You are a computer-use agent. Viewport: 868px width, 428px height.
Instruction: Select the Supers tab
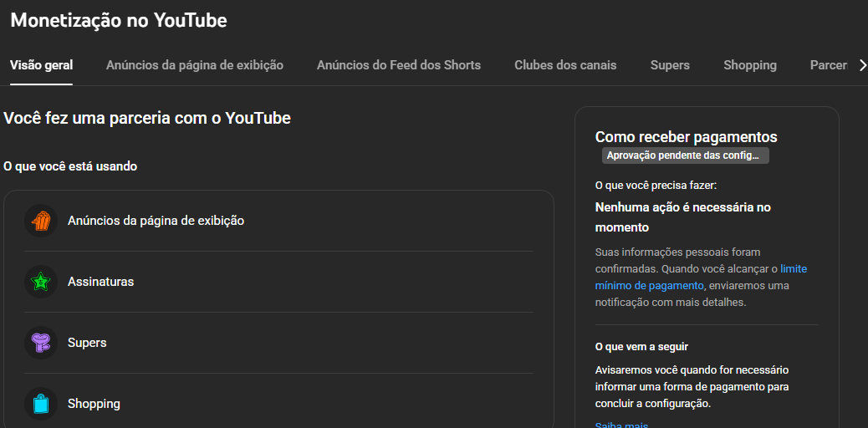coord(670,65)
